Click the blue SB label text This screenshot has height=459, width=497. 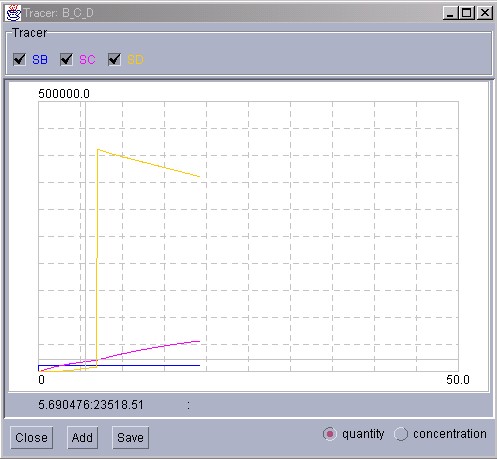click(40, 60)
